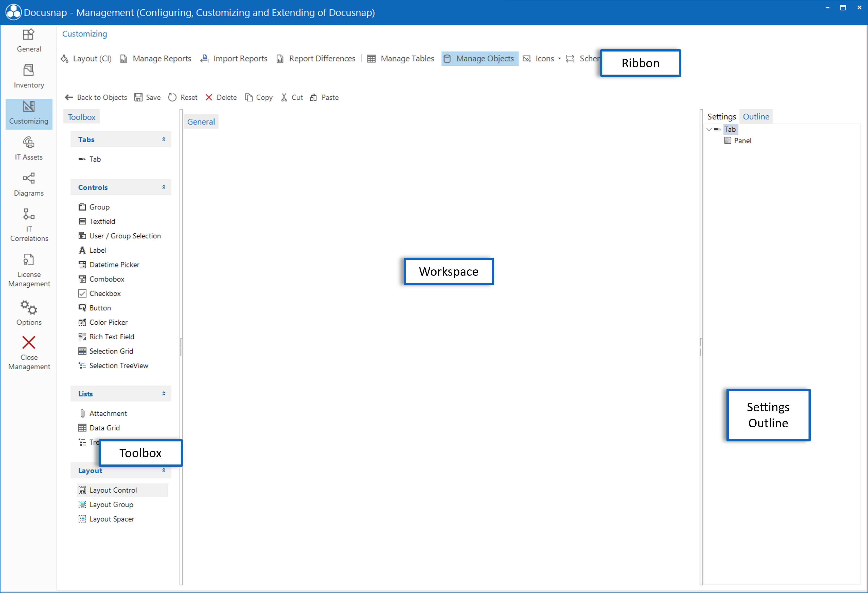Collapse the Controls toolbox group

[x=164, y=187]
